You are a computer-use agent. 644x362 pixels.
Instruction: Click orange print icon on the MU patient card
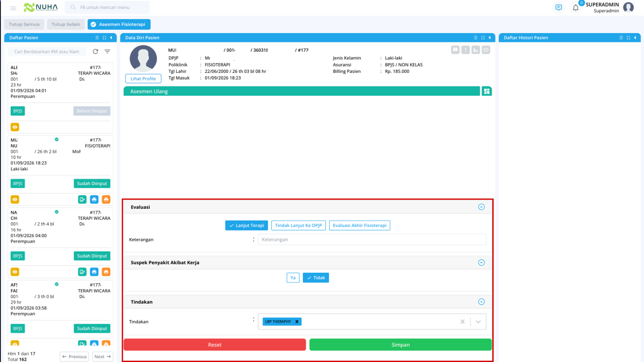(106, 200)
